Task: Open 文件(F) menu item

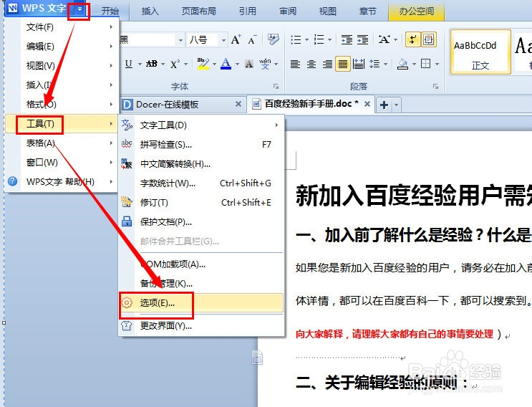Action: (x=62, y=27)
